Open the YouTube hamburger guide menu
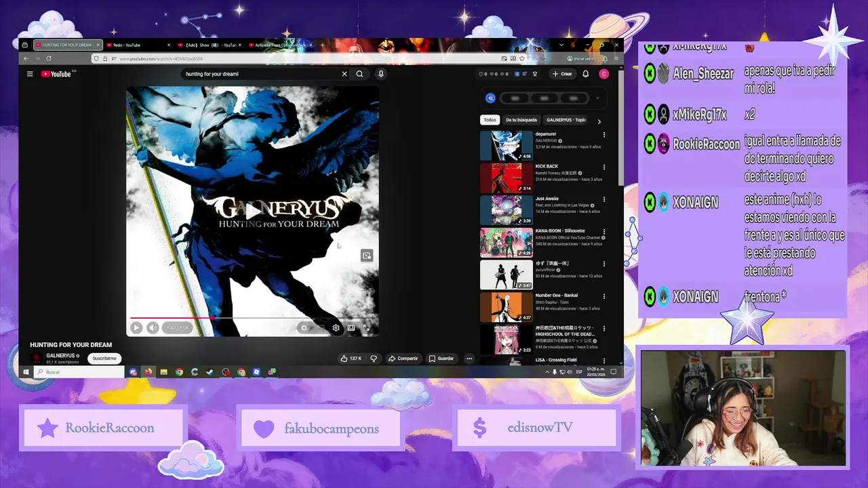Screen dimensions: 868x488 tap(30, 74)
